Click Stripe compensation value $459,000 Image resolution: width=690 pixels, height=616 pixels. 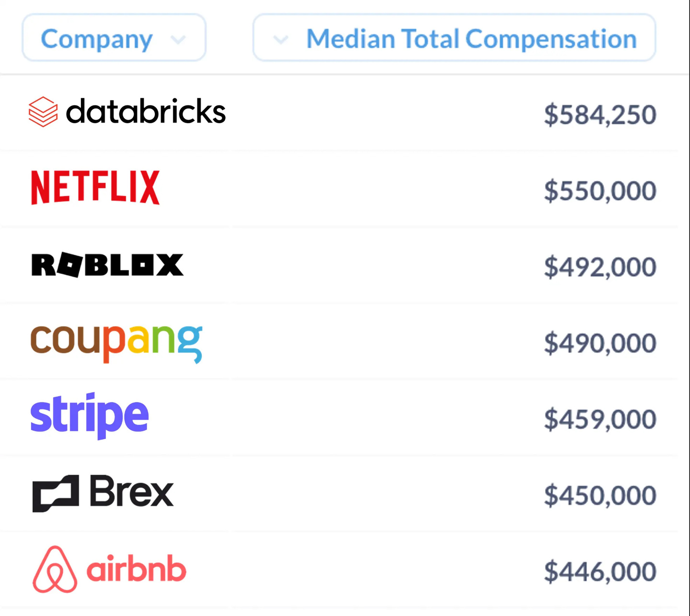600,419
